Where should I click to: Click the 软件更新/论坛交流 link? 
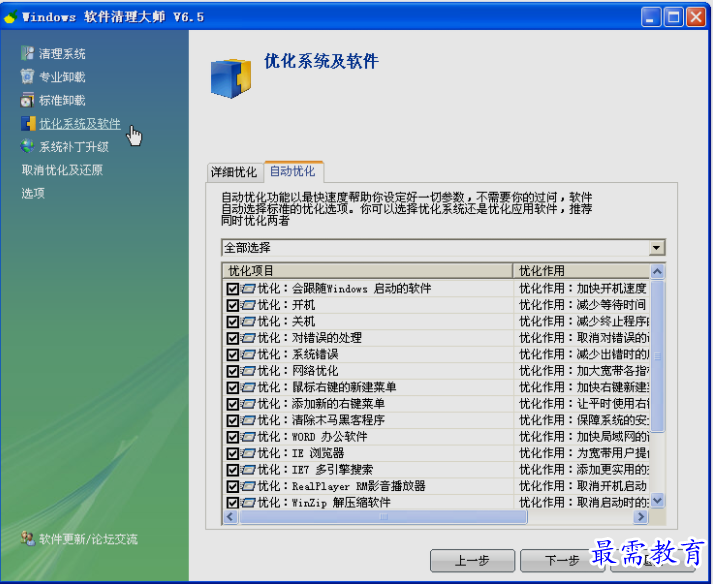pos(88,539)
